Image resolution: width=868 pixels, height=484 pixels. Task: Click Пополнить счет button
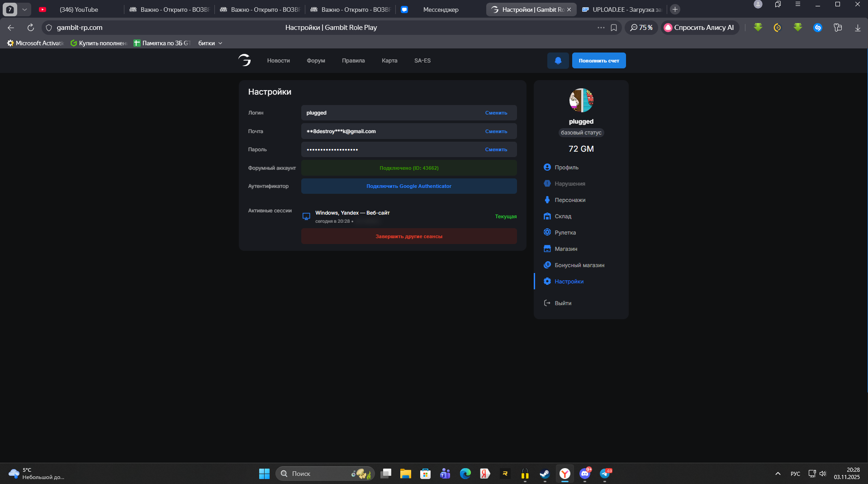(x=598, y=61)
